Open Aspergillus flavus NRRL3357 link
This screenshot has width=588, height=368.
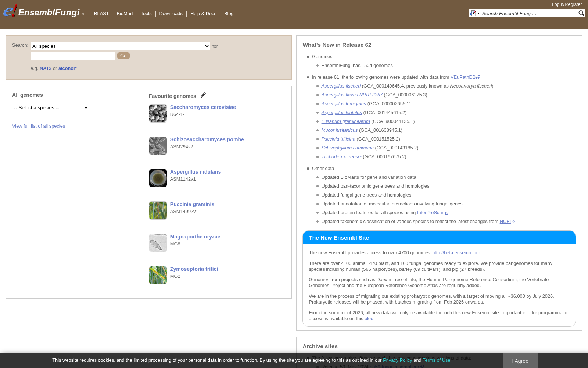coord(352,95)
